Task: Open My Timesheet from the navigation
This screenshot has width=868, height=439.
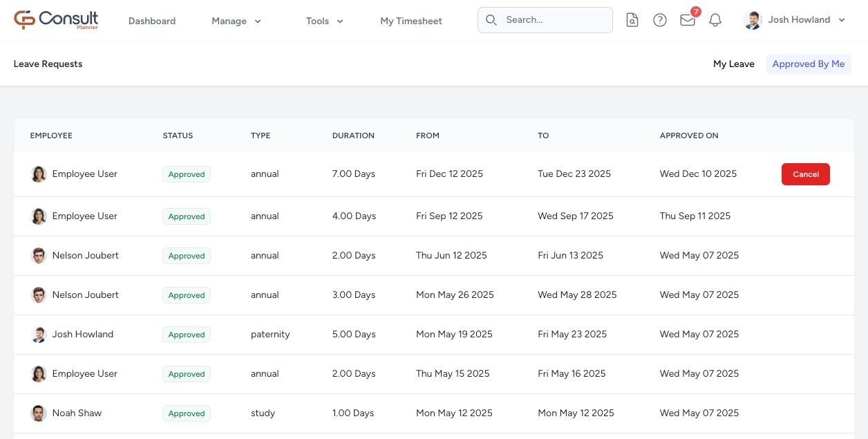Action: pyautogui.click(x=411, y=21)
